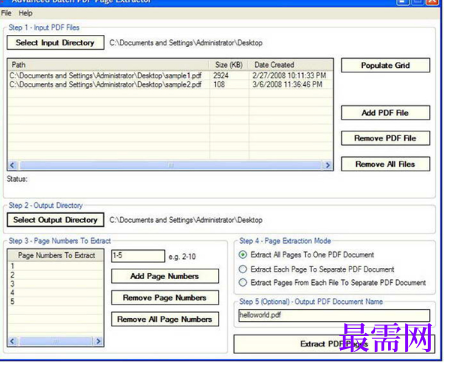Click Select Input Directory button

point(55,43)
